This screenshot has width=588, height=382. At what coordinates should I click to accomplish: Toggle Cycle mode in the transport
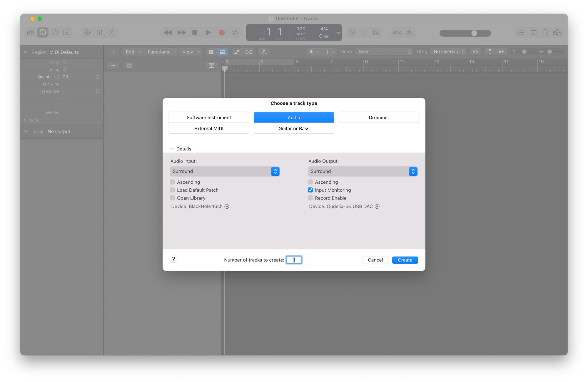[x=235, y=33]
